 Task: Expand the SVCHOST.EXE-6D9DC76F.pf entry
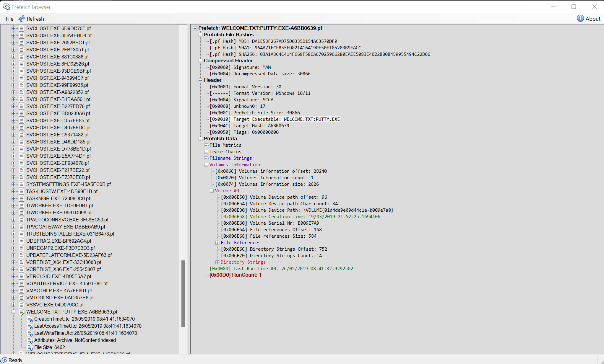13,28
